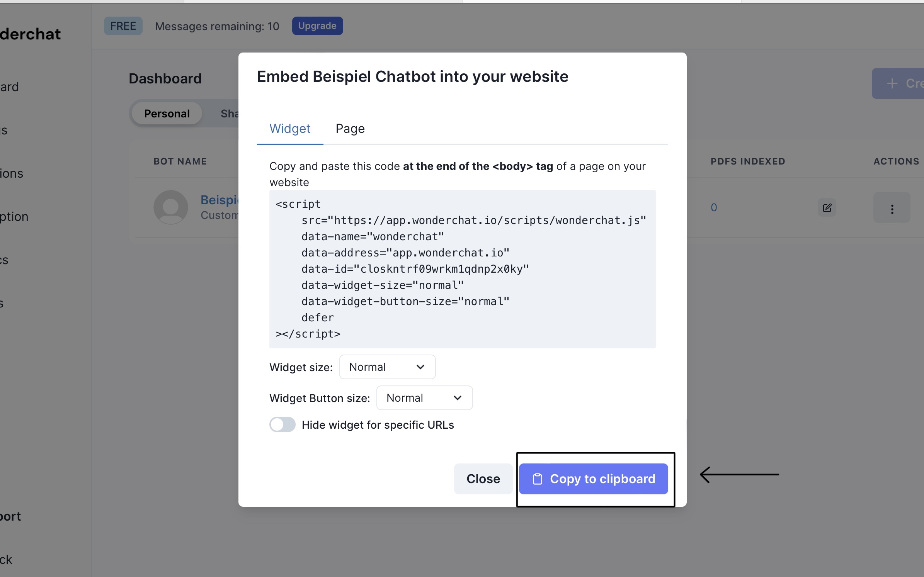
Task: Enable the hide widget URL toggle
Action: (282, 424)
